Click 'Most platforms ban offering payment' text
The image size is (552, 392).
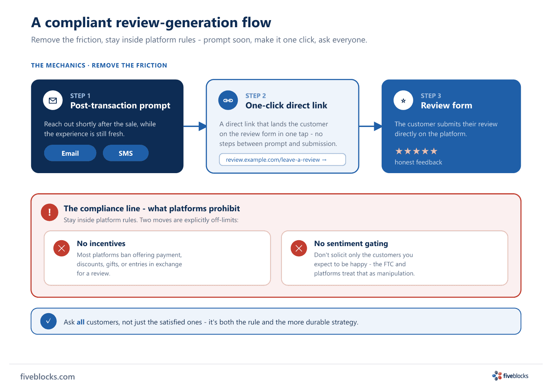(129, 264)
